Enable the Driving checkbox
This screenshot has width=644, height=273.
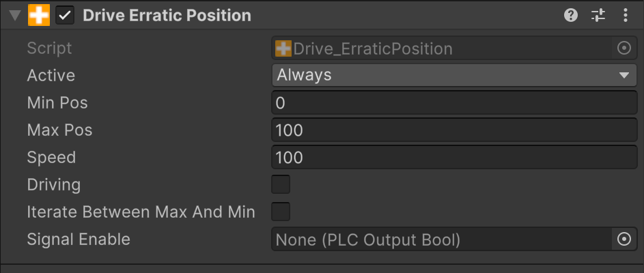(x=281, y=185)
